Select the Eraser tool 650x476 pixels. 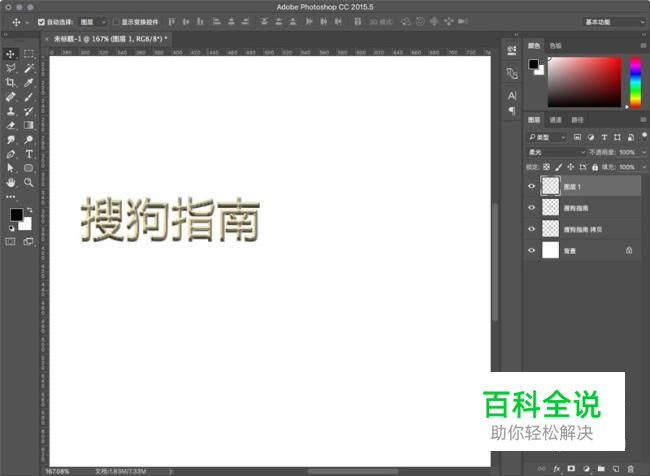(x=11, y=125)
